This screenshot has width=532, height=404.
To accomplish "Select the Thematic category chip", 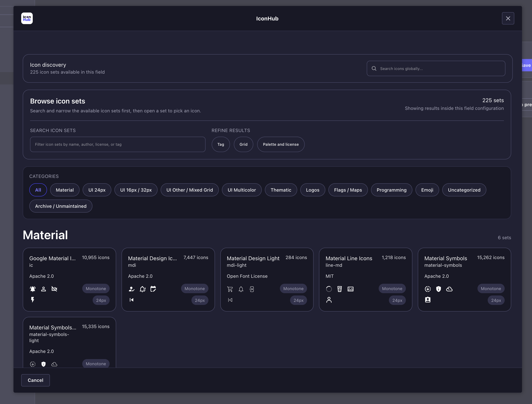I will [x=281, y=190].
